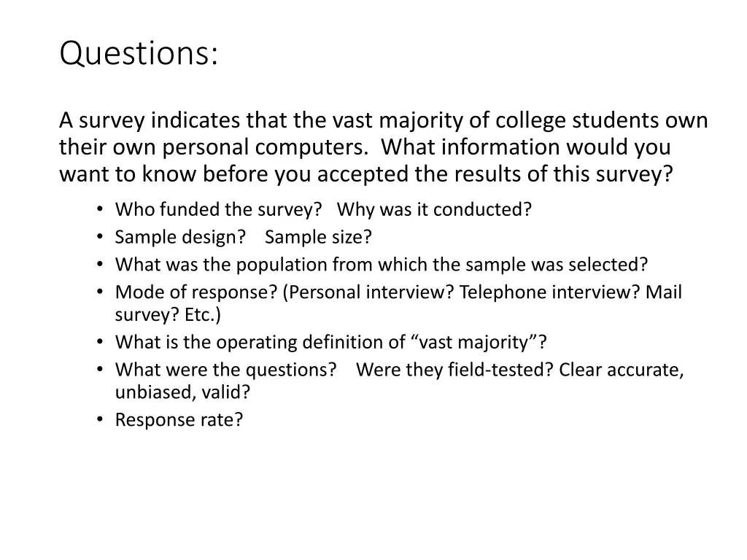The image size is (747, 560).
Task: Select the "Who funded the survey?" text
Action: [219, 210]
